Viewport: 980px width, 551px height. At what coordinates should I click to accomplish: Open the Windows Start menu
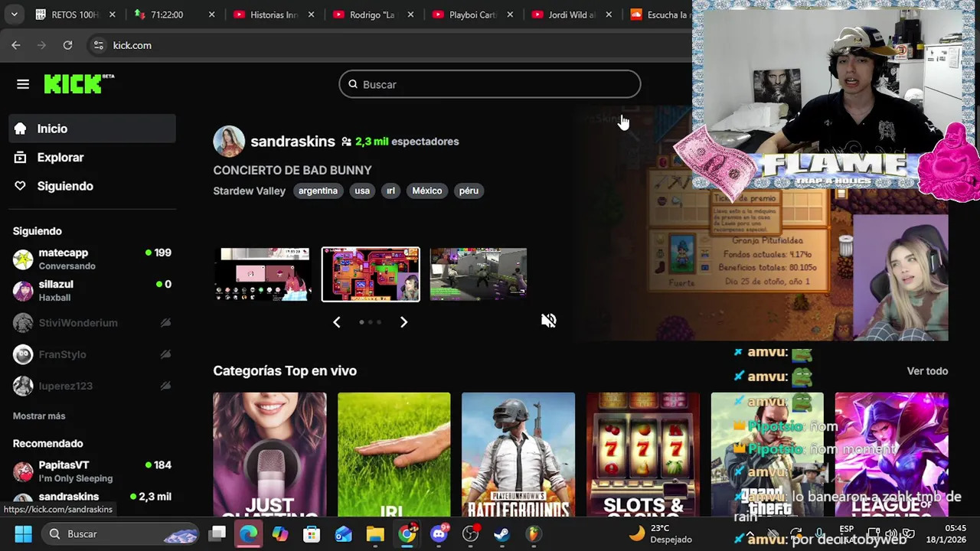tap(23, 534)
